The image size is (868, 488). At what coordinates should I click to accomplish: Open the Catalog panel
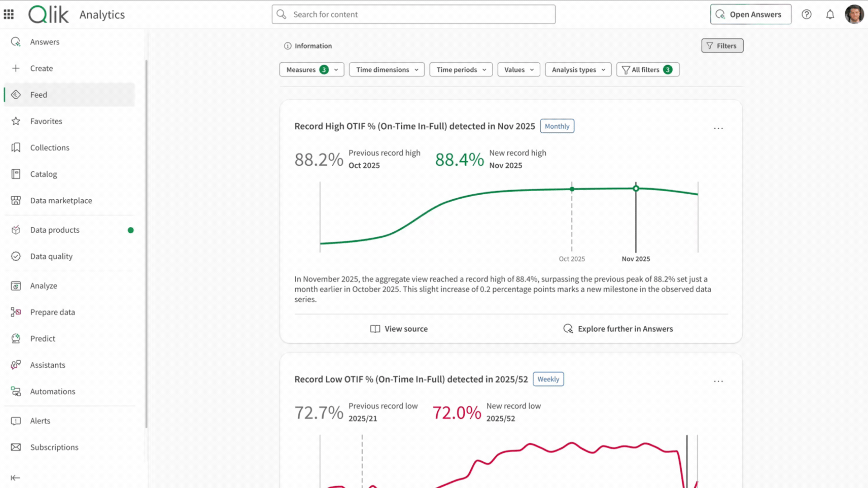click(43, 174)
